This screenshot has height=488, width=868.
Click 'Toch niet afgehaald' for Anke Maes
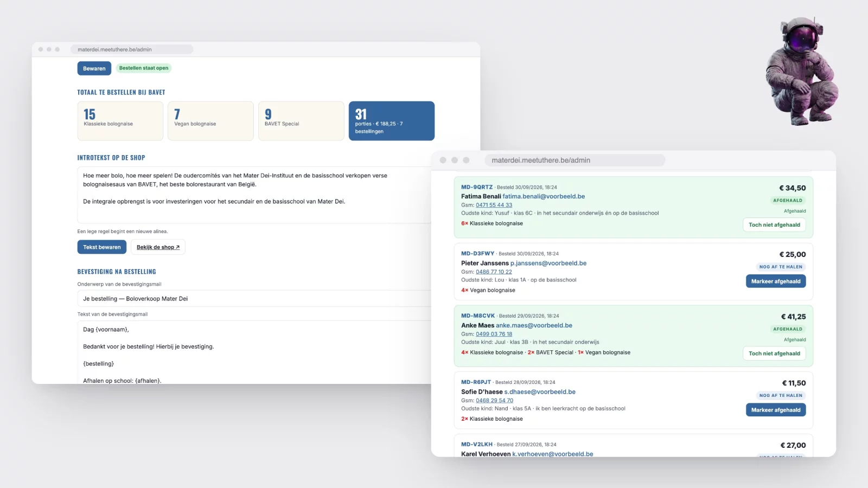pos(774,353)
